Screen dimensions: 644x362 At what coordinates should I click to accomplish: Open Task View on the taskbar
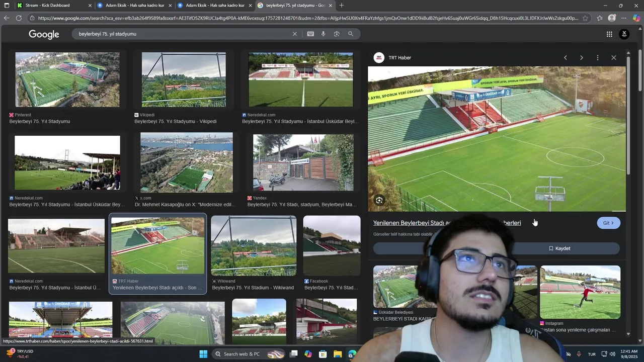point(294,354)
